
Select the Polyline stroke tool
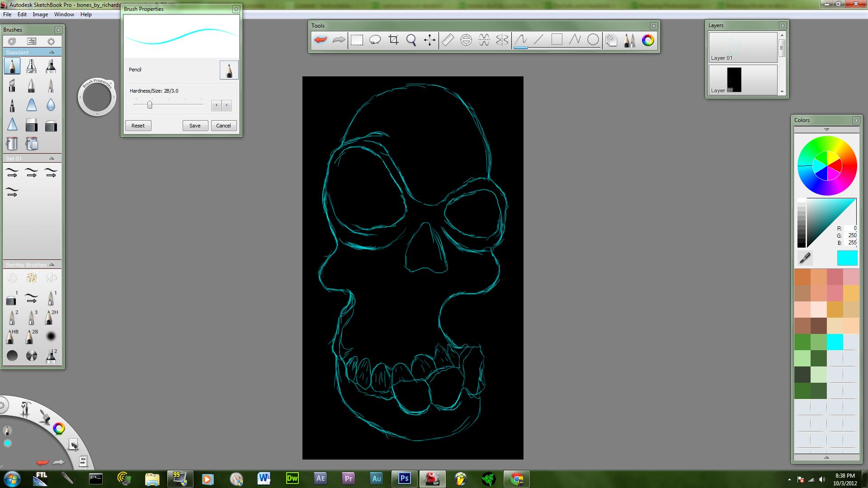coord(575,40)
